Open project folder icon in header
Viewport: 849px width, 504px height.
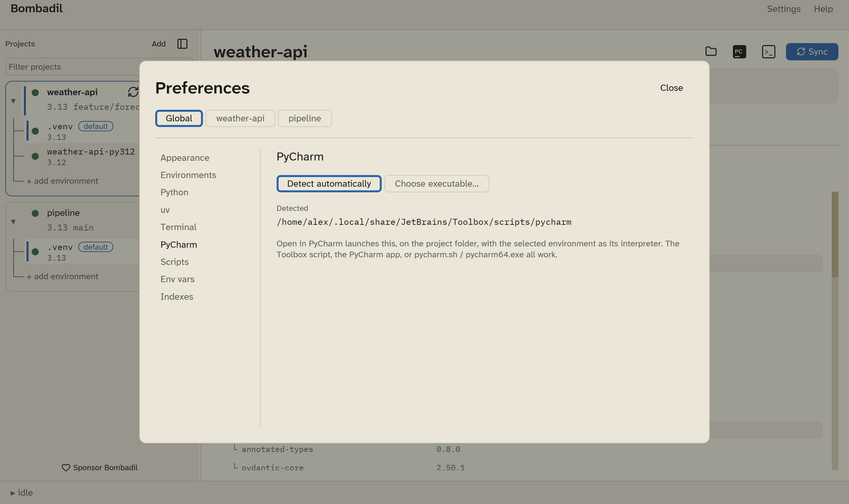click(x=711, y=51)
